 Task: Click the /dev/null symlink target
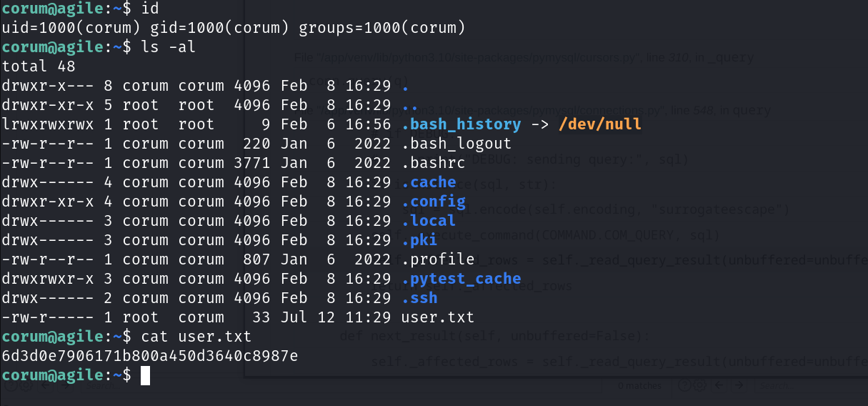pyautogui.click(x=600, y=124)
